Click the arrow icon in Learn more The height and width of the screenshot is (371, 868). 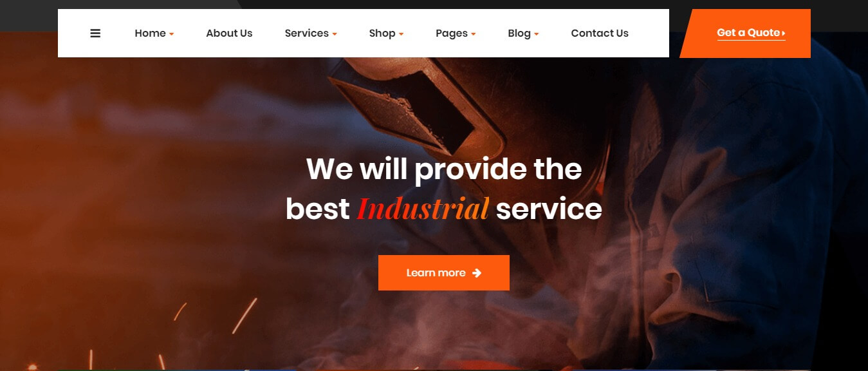(x=477, y=273)
